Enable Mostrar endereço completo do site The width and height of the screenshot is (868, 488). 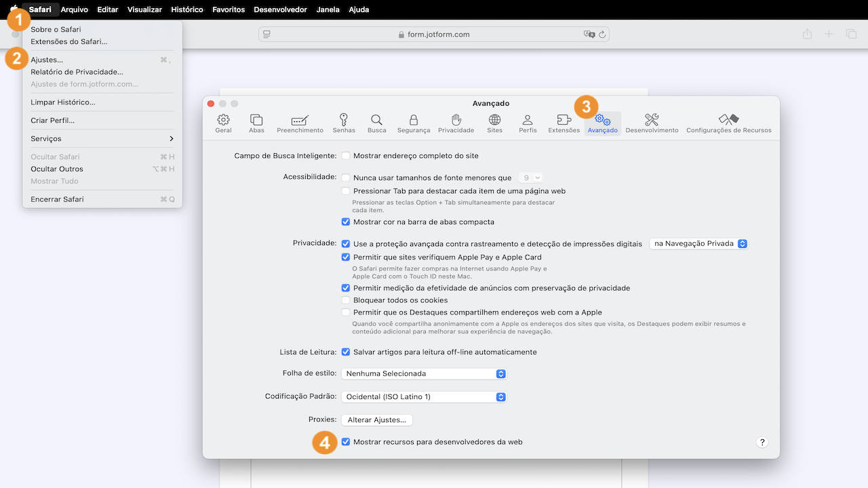[346, 156]
